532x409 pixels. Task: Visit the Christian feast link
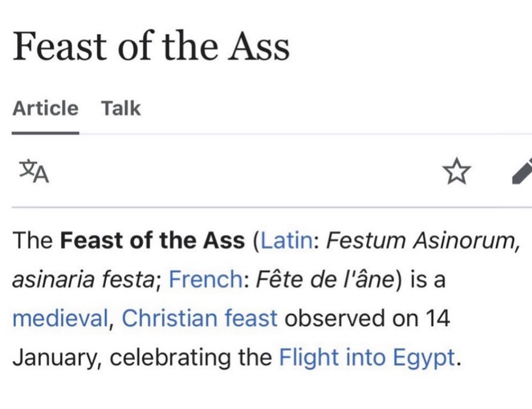pos(200,319)
